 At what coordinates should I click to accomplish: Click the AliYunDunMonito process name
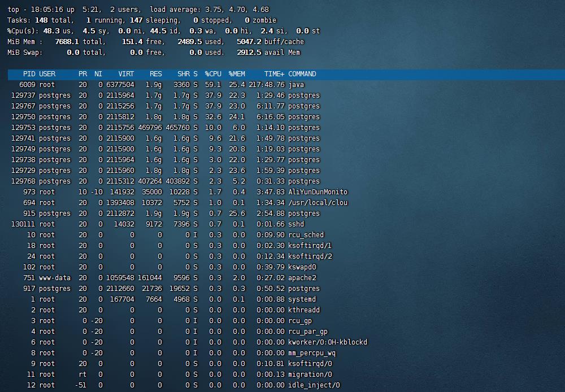(318, 192)
